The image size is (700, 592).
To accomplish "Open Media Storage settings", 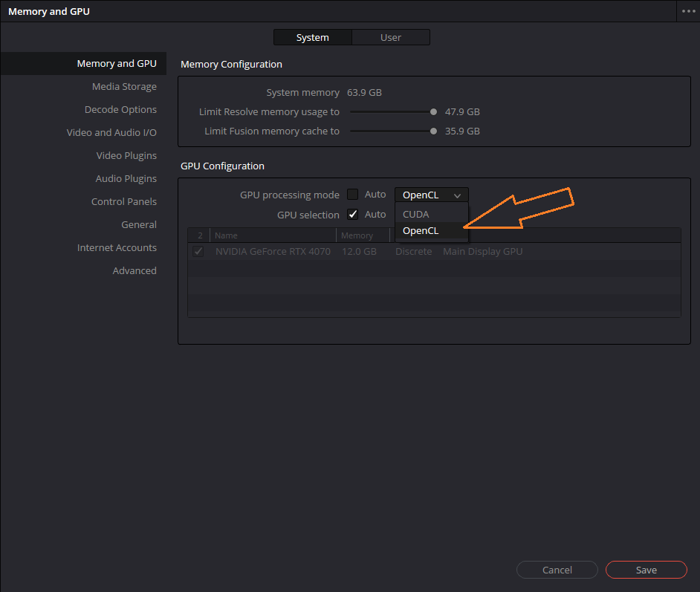I will pos(124,87).
